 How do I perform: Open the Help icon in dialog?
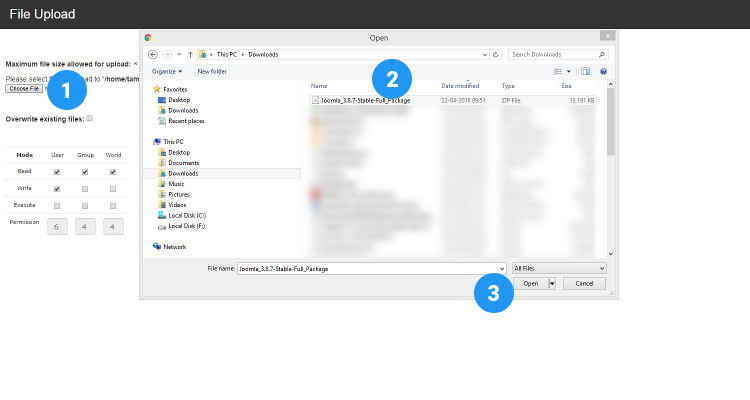point(604,71)
